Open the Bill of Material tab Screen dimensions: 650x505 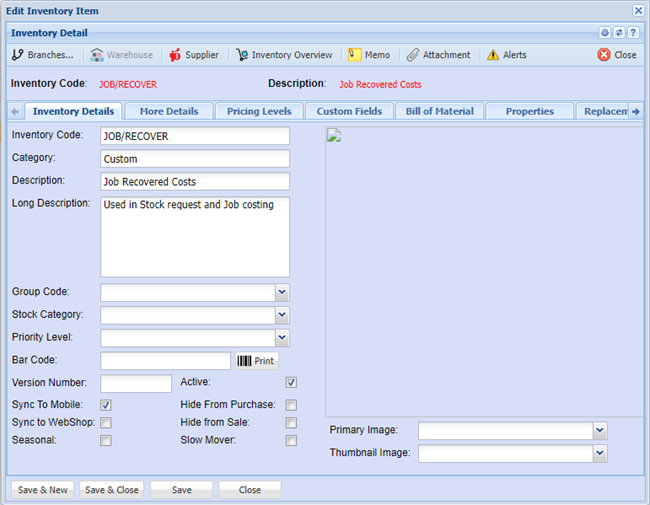click(x=439, y=111)
